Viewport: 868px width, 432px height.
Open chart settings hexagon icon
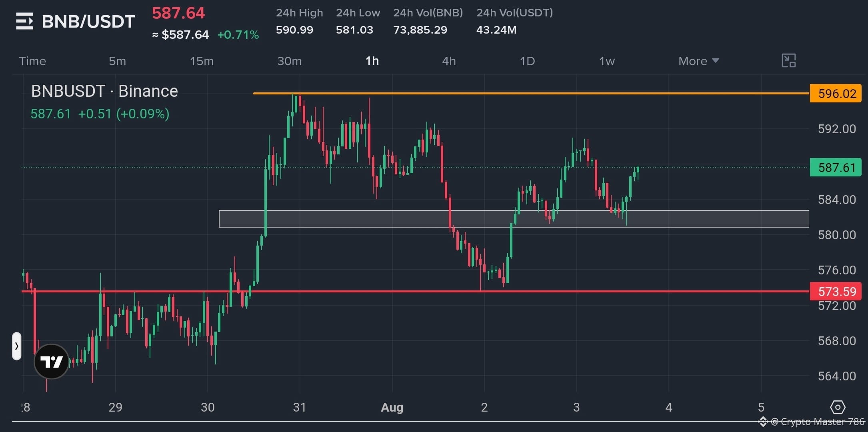pos(838,408)
